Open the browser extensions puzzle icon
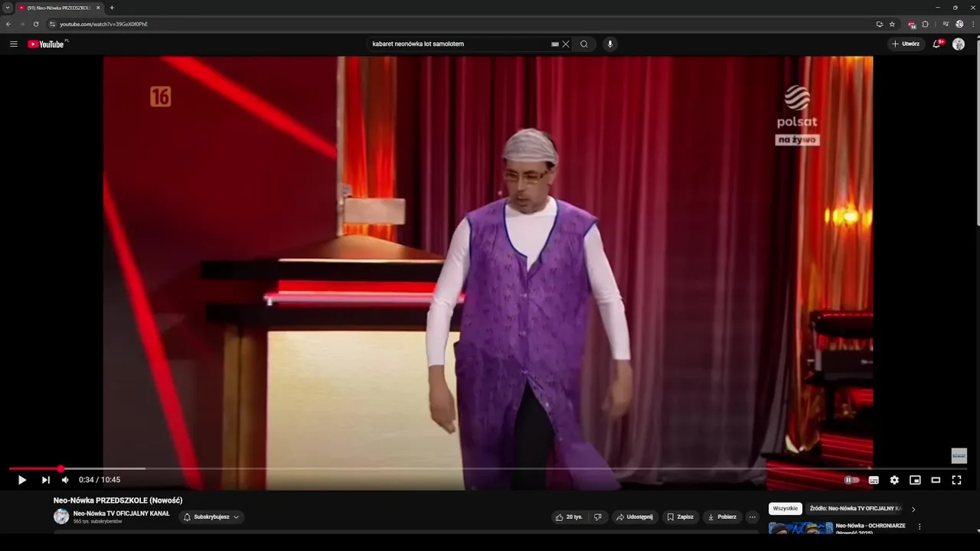Viewport: 980px width, 551px height. tap(925, 24)
